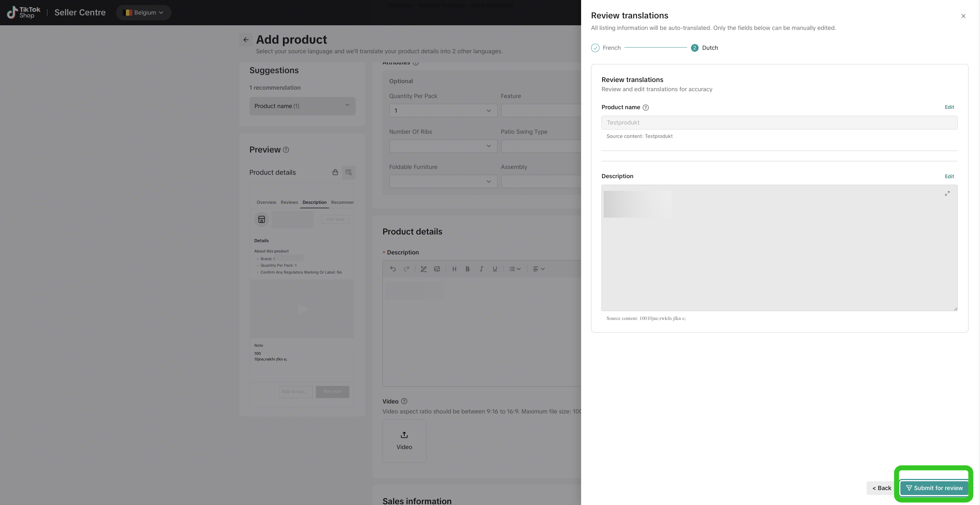
Task: Edit the translated Description
Action: point(949,176)
